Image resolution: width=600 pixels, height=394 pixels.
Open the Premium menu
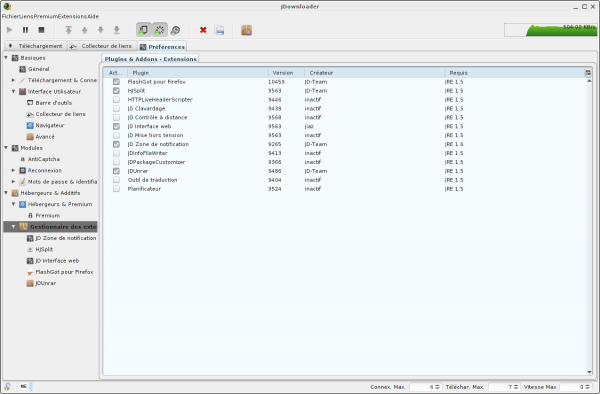pyautogui.click(x=46, y=16)
